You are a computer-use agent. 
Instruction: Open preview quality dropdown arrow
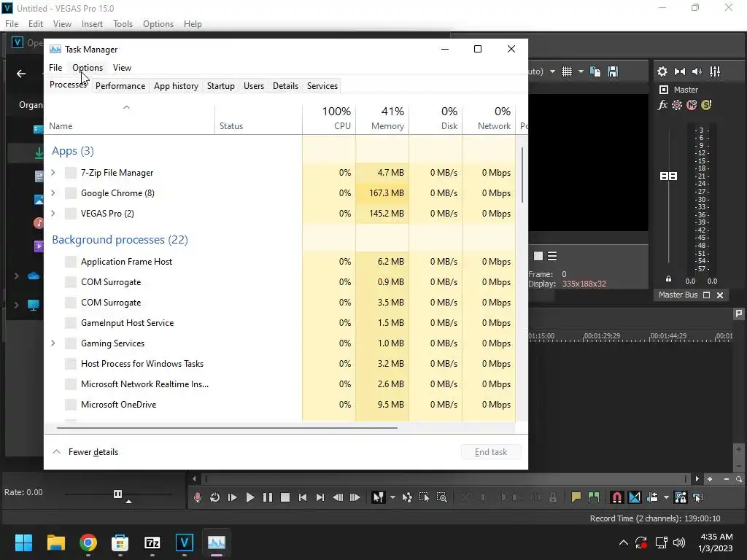[552, 71]
